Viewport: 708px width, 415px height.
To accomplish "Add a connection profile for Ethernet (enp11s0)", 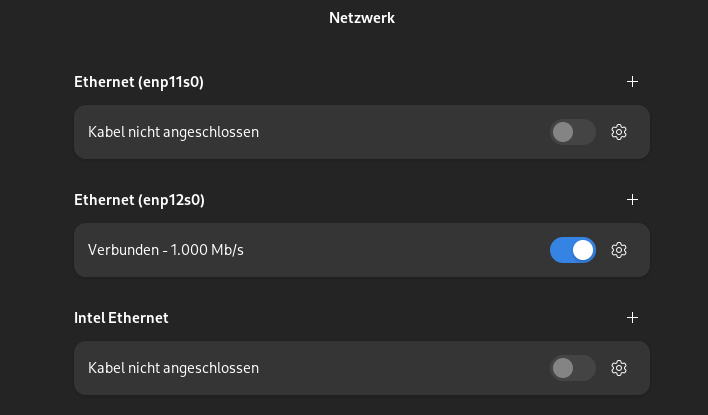I will pos(632,82).
